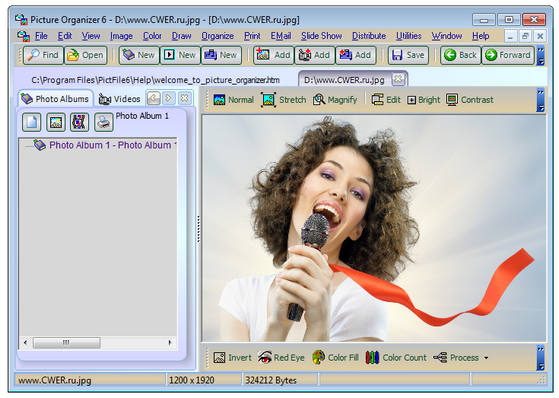The image size is (559, 398).
Task: Open a file with Open button
Action: [x=86, y=55]
